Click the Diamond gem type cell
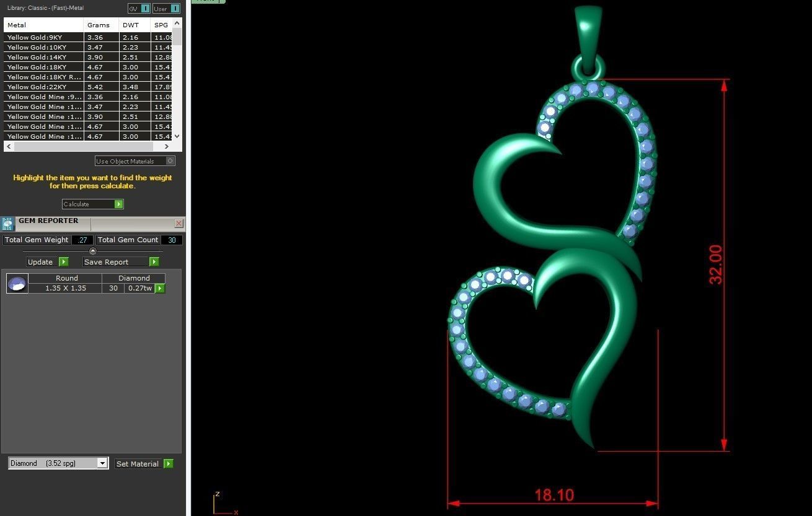This screenshot has height=516, width=812. [x=134, y=278]
